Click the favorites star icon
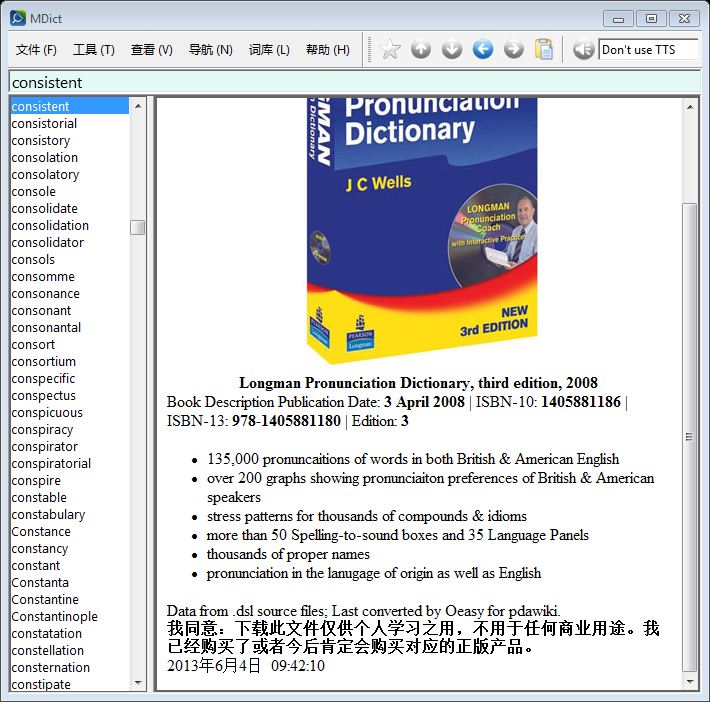Image resolution: width=710 pixels, height=702 pixels. point(390,49)
